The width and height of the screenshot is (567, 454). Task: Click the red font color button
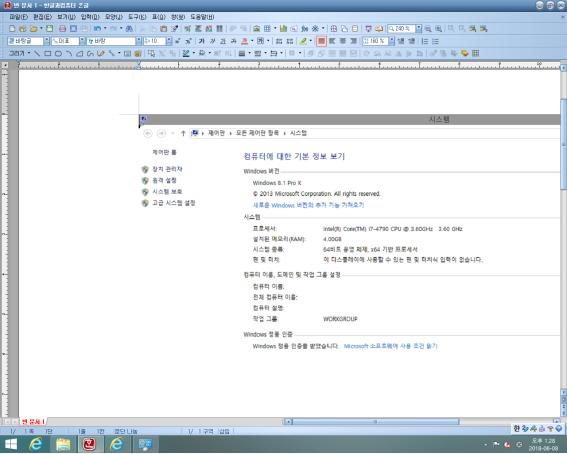[244, 41]
